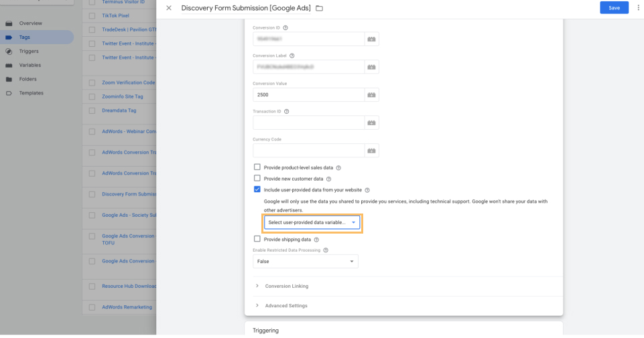Enable Provide product-level sales data
Screen dimensions: 644x338
click(257, 167)
